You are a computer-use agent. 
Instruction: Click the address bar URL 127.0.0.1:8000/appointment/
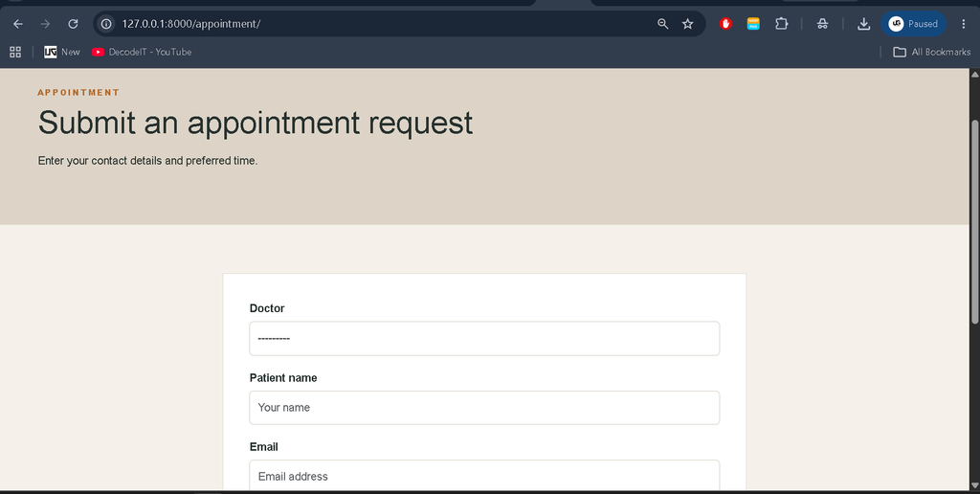click(x=191, y=24)
